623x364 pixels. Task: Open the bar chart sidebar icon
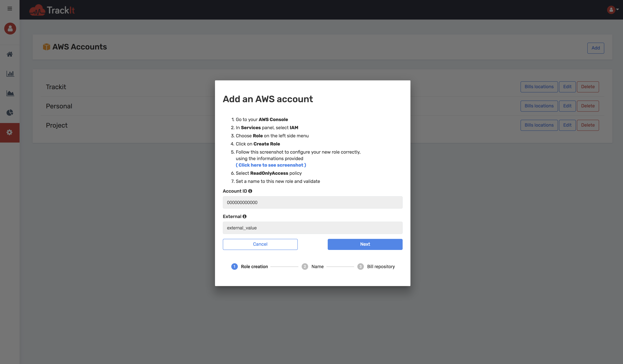click(10, 74)
